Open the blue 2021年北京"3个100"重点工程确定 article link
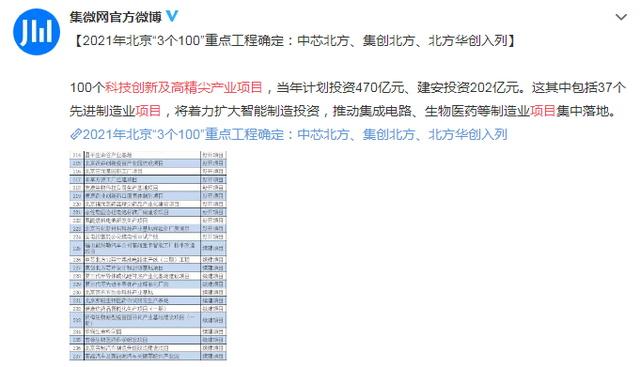 [295, 134]
